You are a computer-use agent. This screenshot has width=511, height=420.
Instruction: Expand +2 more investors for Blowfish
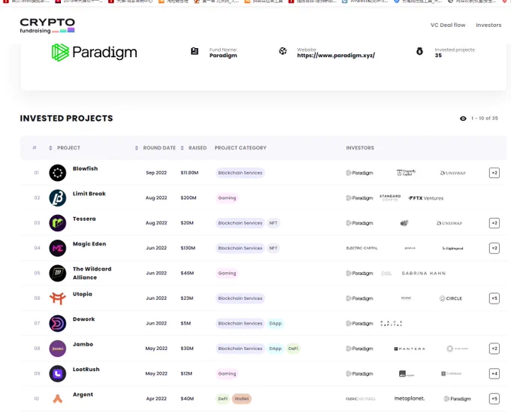point(494,173)
